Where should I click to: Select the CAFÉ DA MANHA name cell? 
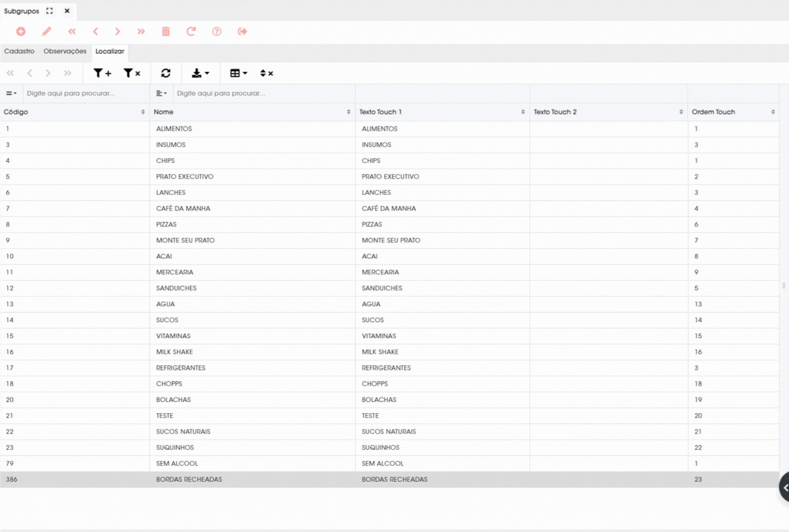coord(252,208)
